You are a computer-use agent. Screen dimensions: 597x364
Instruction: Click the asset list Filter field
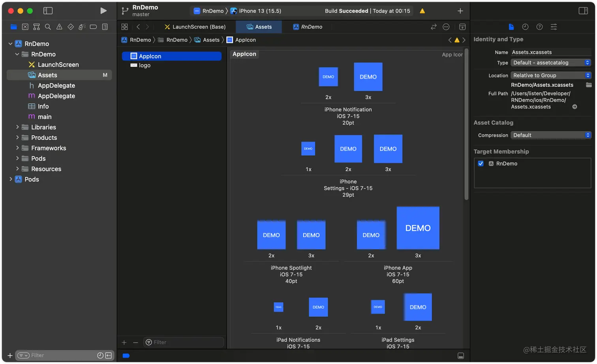coord(183,342)
